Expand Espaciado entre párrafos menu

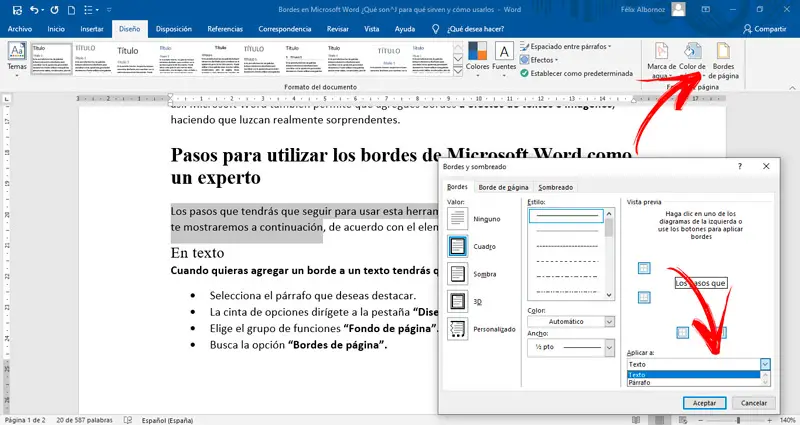pyautogui.click(x=565, y=46)
